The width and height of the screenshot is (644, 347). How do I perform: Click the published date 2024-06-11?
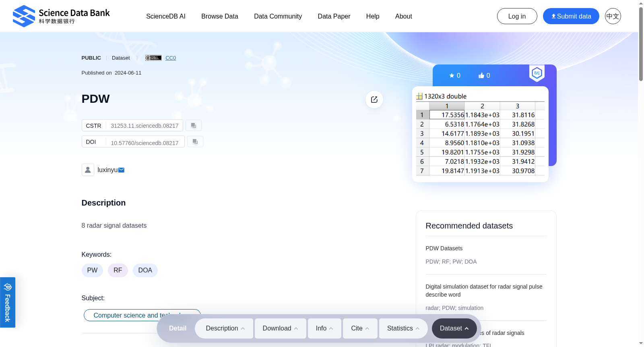click(128, 73)
